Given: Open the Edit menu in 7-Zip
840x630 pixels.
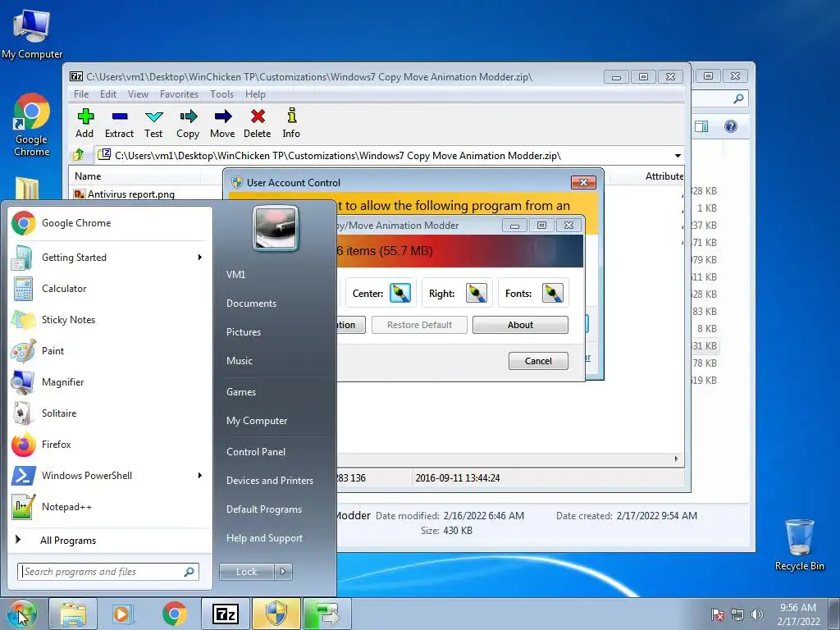Looking at the screenshot, I should click(108, 94).
